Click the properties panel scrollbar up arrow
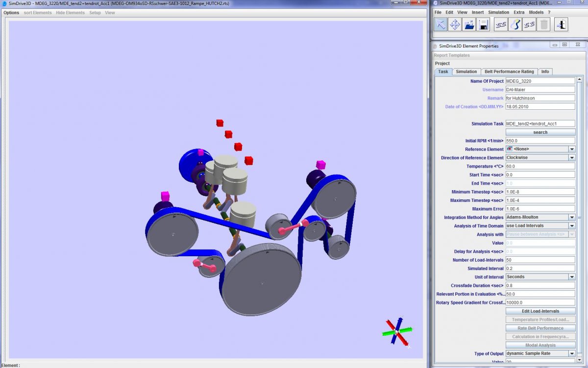Viewport: 588px width, 368px height. [581, 79]
